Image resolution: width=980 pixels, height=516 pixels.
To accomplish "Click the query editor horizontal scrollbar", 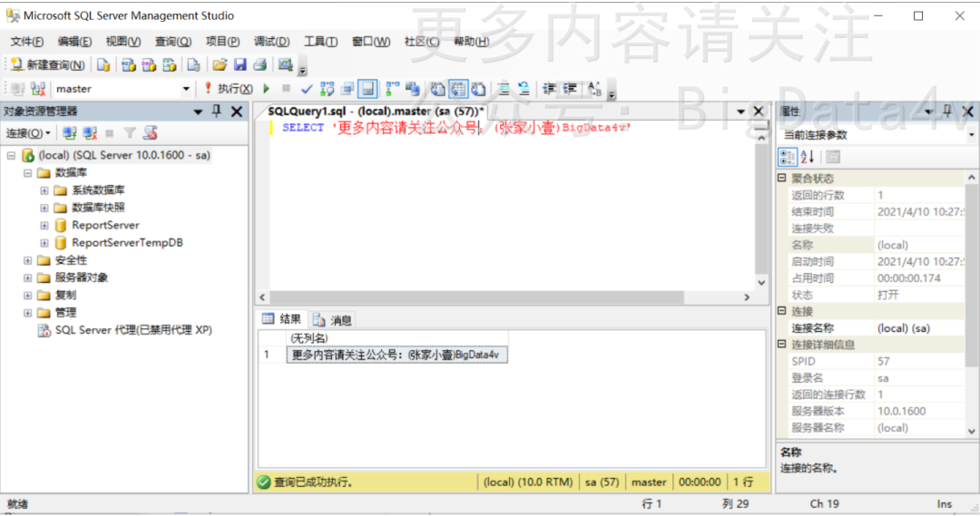I will tap(505, 297).
